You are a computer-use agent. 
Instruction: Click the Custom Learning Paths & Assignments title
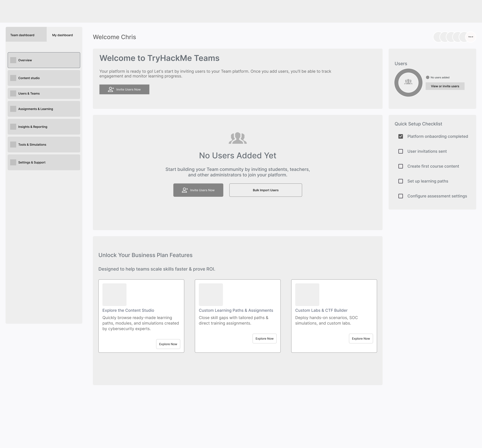pyautogui.click(x=236, y=310)
